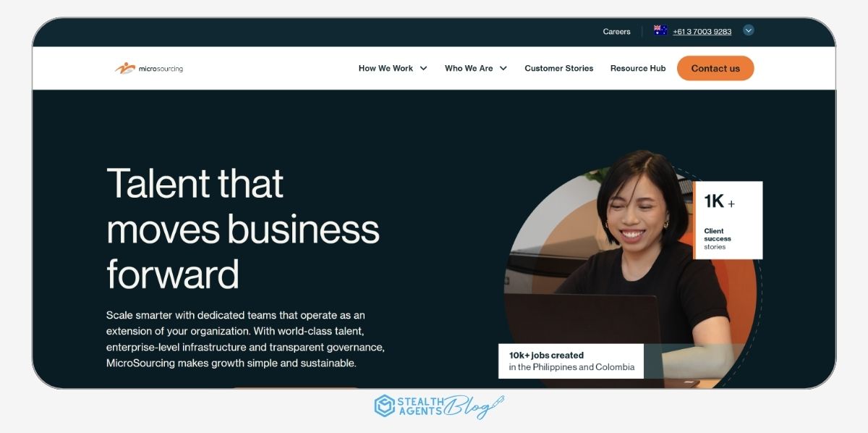Click the 1K+ Client success stories card
The image size is (868, 433).
click(x=728, y=220)
